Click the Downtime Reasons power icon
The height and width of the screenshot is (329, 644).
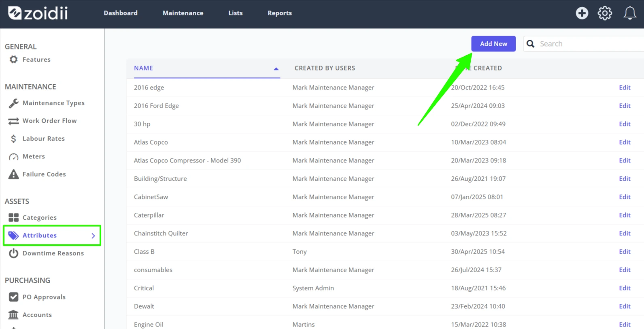point(13,253)
